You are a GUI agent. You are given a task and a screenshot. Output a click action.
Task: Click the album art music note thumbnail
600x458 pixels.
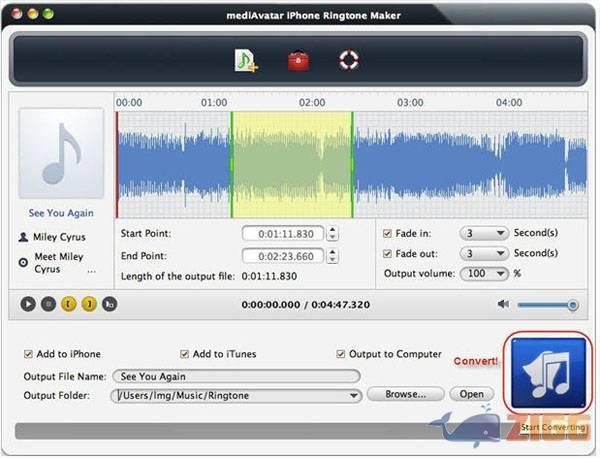tap(61, 153)
